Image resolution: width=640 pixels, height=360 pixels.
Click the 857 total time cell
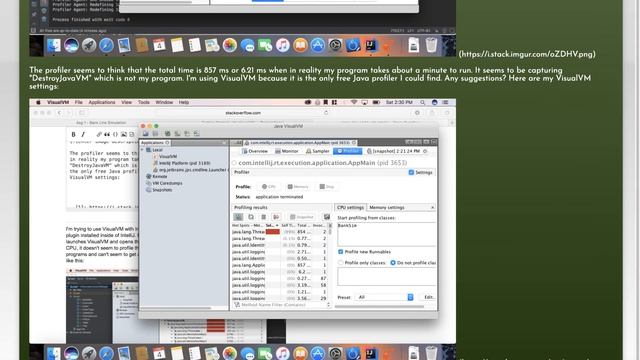(304, 265)
